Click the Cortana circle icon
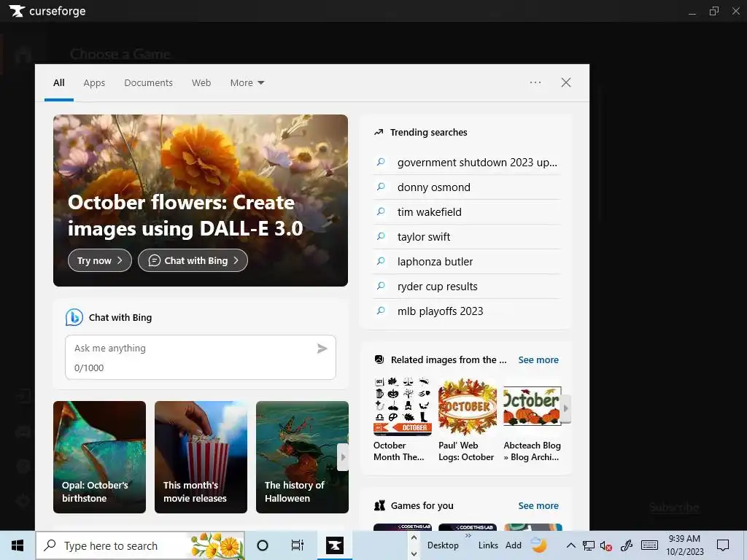This screenshot has width=747, height=560. [x=263, y=545]
